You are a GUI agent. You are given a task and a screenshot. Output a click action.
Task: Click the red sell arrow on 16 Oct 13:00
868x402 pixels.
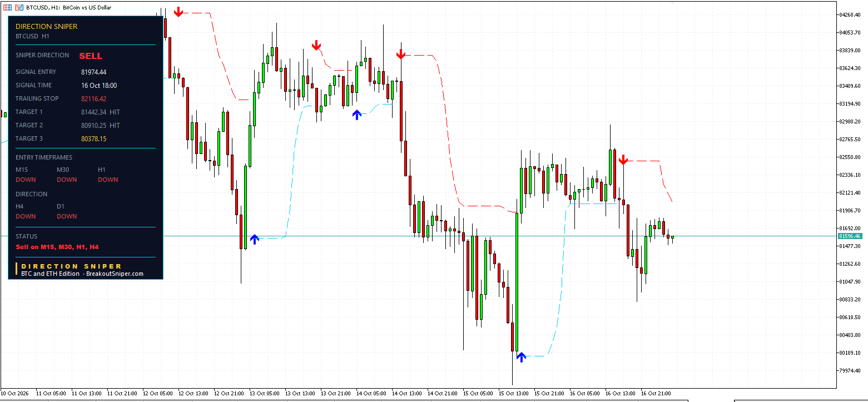click(x=623, y=160)
